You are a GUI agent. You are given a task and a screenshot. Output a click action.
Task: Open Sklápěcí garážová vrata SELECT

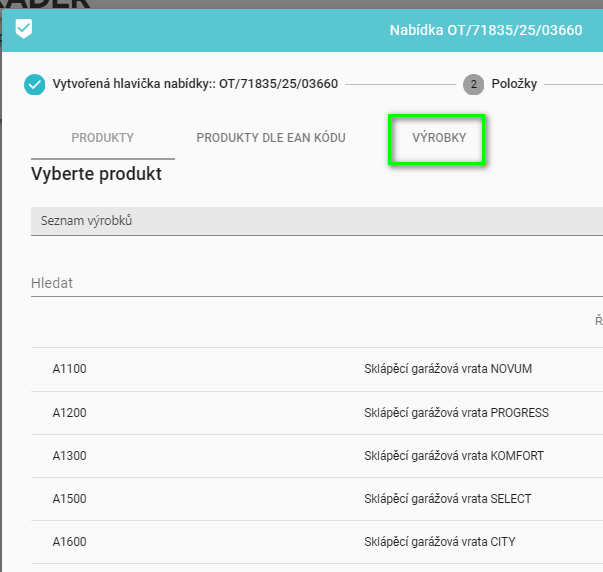coord(448,499)
